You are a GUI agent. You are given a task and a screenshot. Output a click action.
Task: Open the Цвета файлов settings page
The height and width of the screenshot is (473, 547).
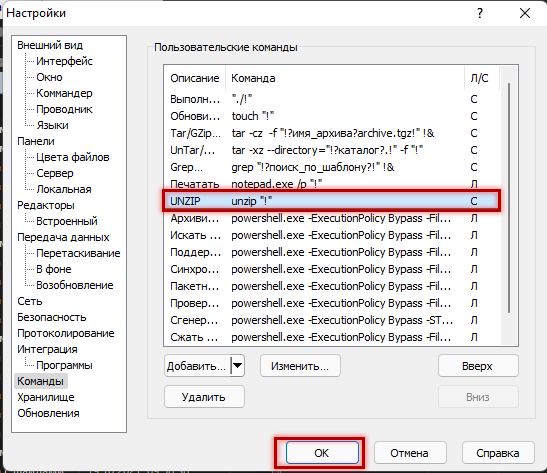(x=73, y=157)
